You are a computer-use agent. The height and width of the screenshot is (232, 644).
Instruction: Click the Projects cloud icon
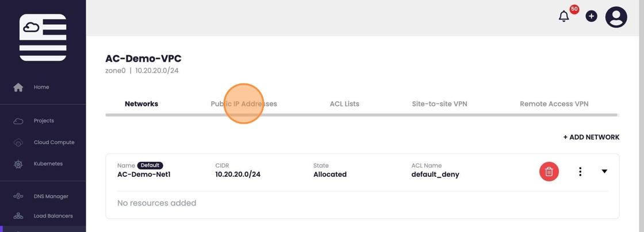[x=18, y=121]
